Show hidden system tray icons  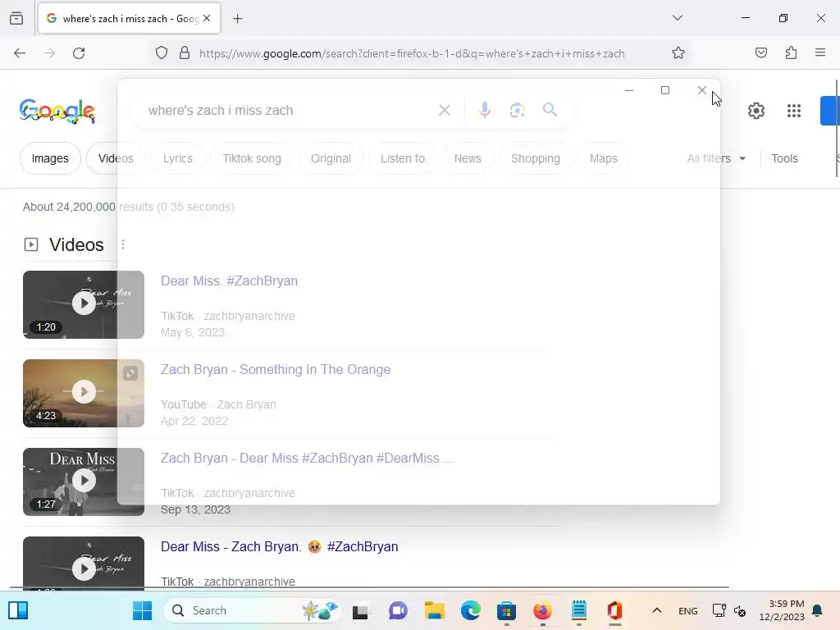[x=657, y=610]
